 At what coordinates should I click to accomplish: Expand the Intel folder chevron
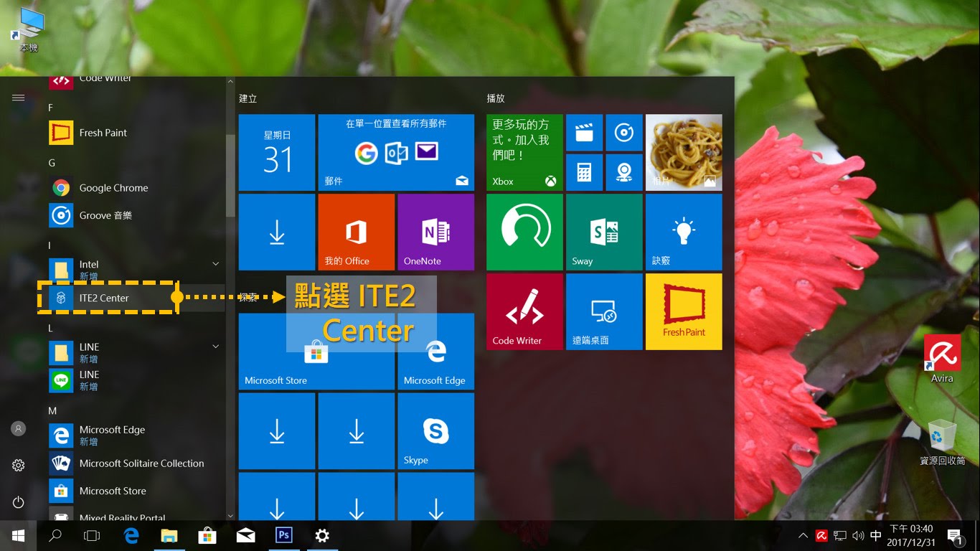(x=215, y=264)
